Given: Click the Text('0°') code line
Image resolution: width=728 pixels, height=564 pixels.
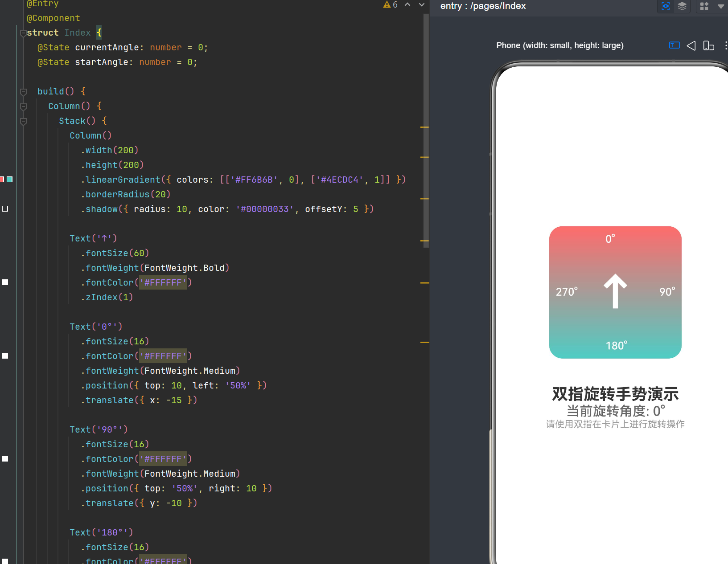Looking at the screenshot, I should (x=96, y=327).
